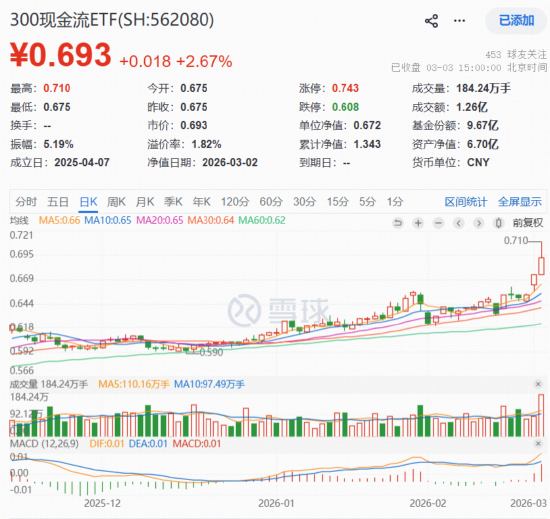550x519 pixels.
Task: Open the three-dot more options menu
Action: coord(459,21)
